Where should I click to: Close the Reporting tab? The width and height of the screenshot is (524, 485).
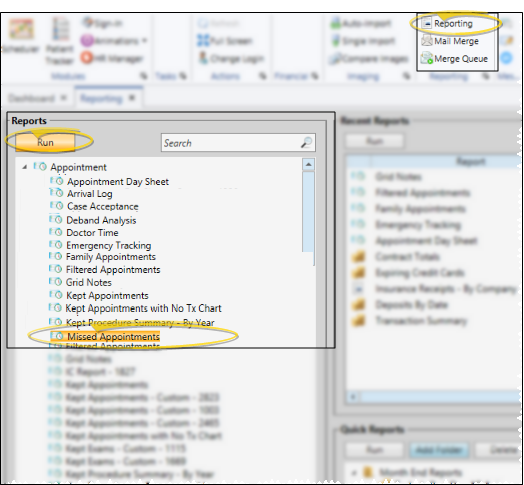[132, 98]
